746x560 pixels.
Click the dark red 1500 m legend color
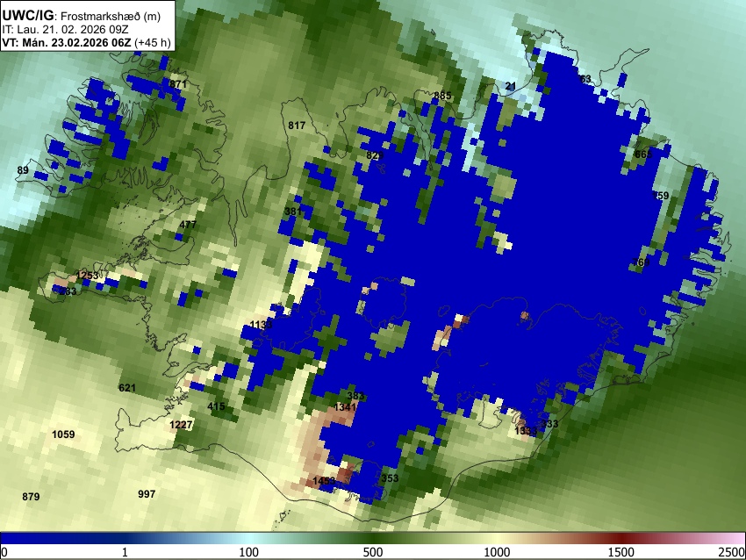coord(621,539)
